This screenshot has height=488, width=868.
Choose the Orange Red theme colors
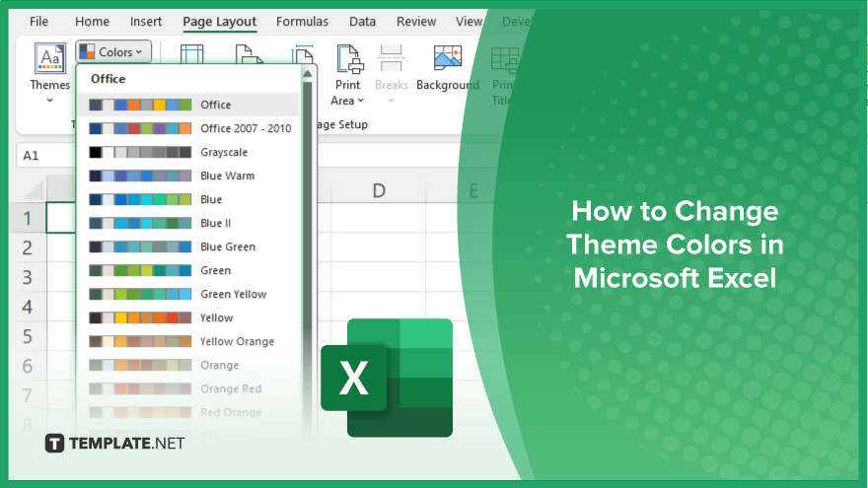(x=189, y=389)
